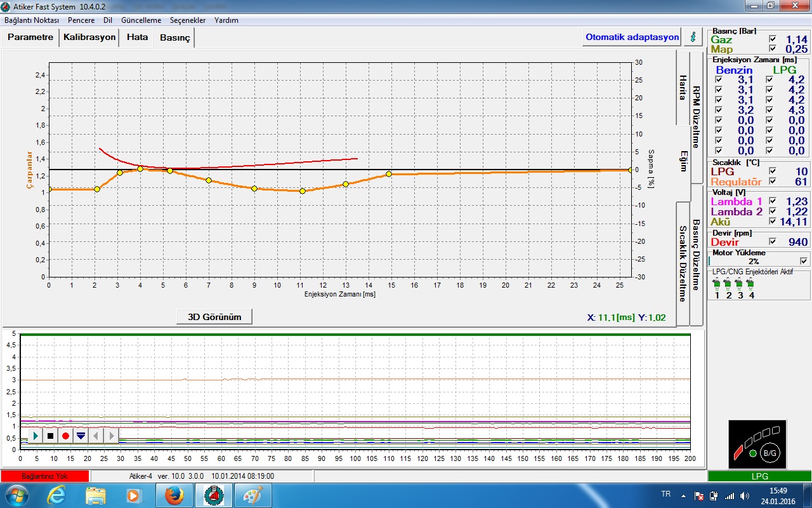Click 3D Görünüm button
The image size is (812, 508).
point(214,317)
